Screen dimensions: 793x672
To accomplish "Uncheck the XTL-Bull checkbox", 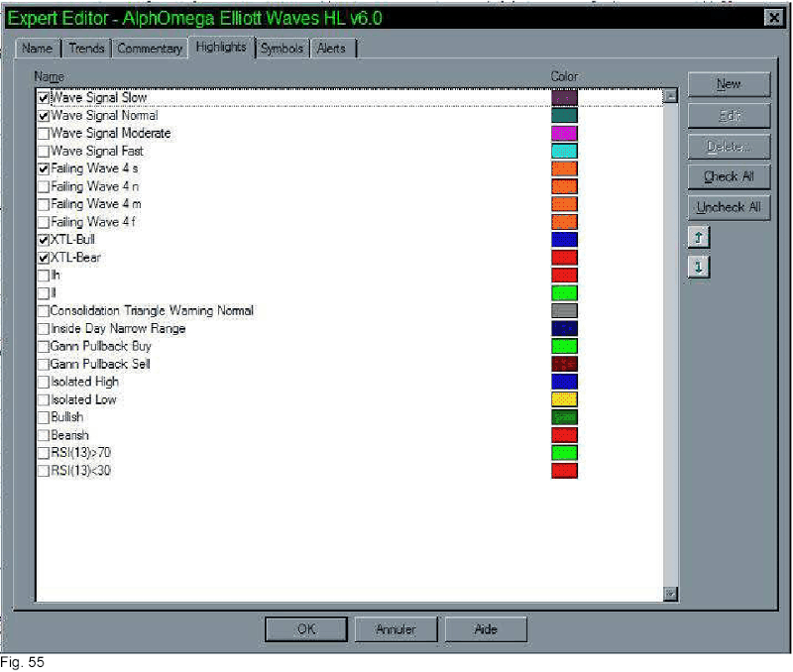I will click(x=44, y=240).
